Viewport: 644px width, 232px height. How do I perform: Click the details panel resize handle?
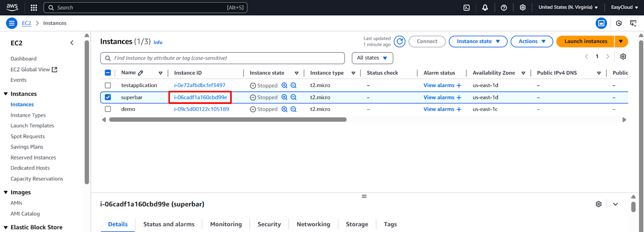[364, 196]
